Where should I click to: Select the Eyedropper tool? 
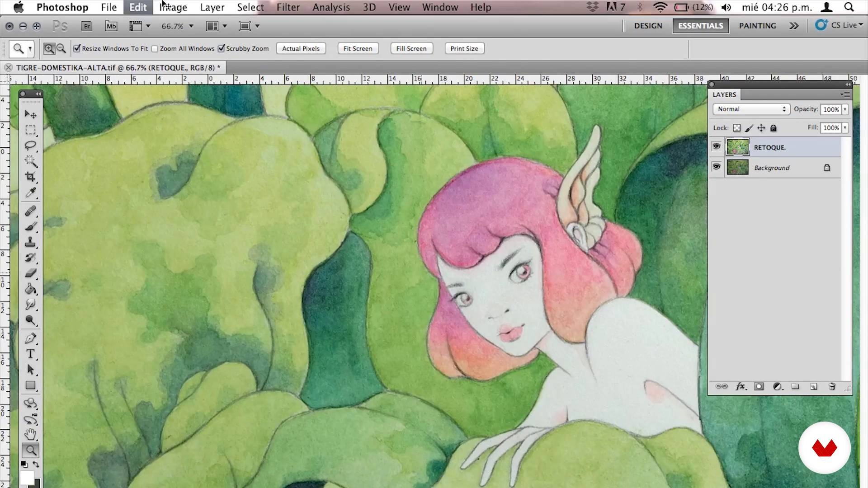[30, 192]
